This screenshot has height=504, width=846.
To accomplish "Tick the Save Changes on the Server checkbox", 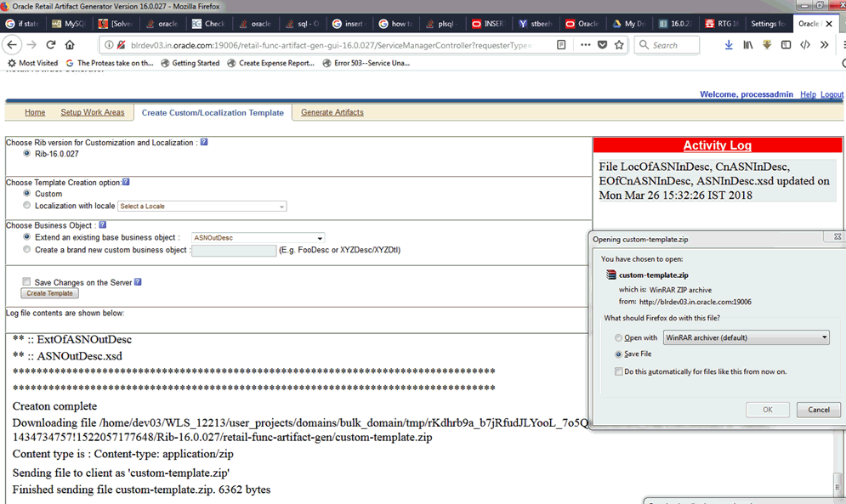I will 26,281.
